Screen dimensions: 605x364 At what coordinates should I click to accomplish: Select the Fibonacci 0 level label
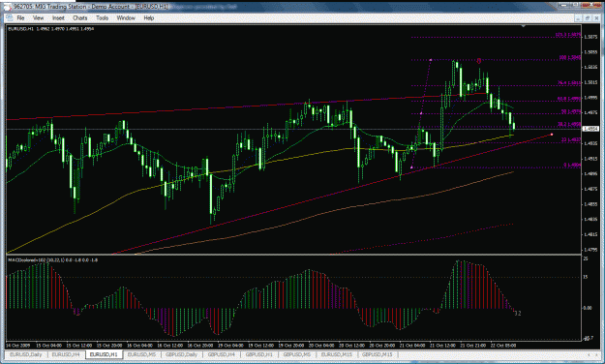click(572, 165)
